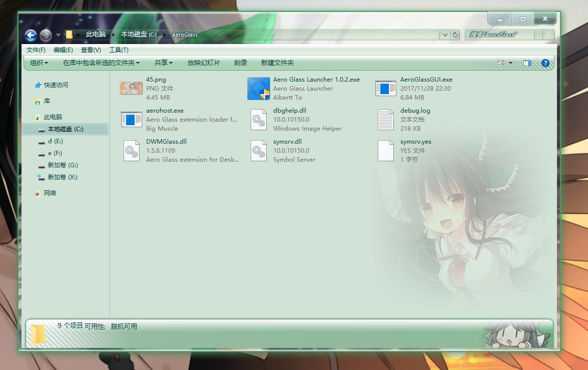
Task: Expand the view options dropdown arrow
Action: [510, 63]
